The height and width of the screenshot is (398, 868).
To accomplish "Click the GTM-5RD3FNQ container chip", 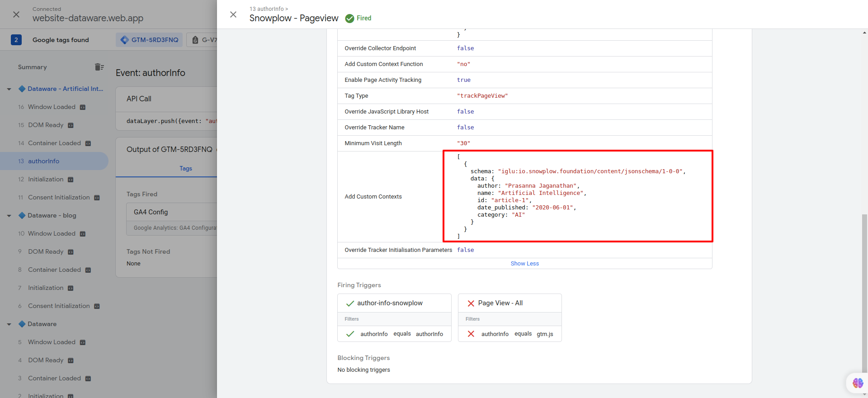I will 149,40.
